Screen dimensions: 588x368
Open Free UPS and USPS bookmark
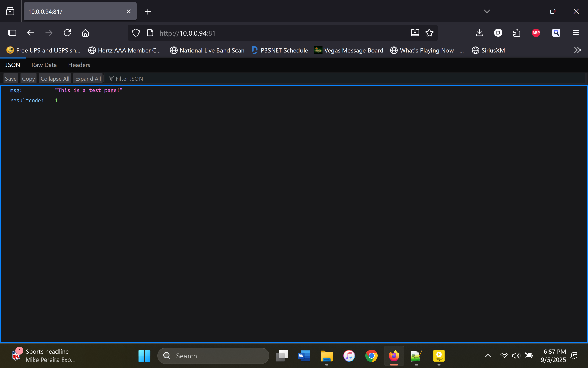coord(44,50)
